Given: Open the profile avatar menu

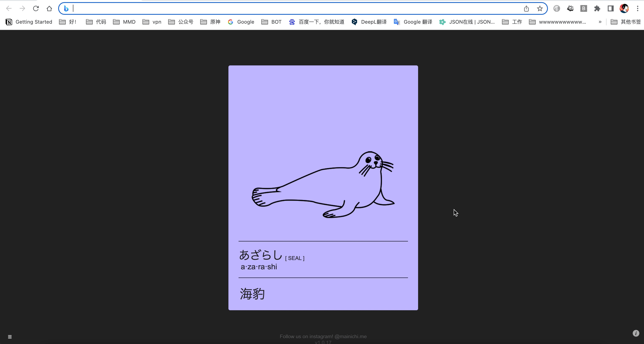Looking at the screenshot, I should tap(624, 8).
